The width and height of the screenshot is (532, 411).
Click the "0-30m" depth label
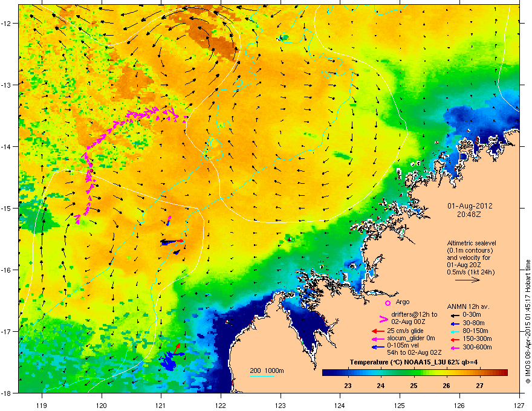tap(472, 315)
